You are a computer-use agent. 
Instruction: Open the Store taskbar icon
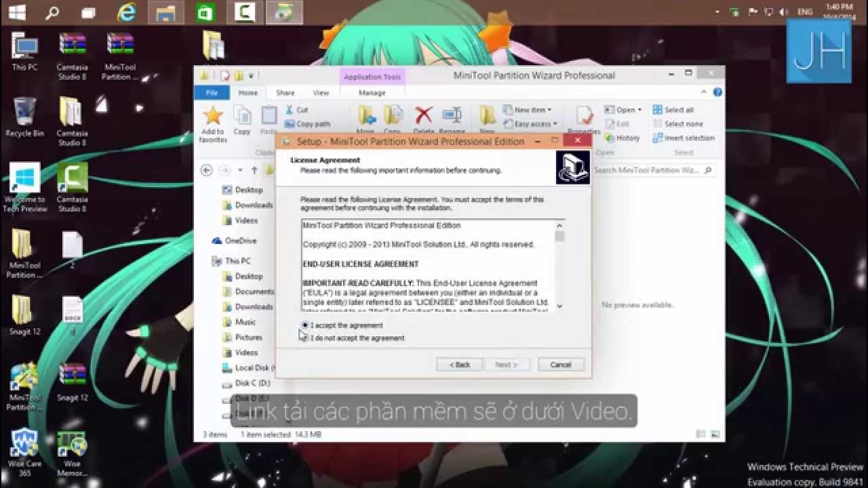coord(205,12)
